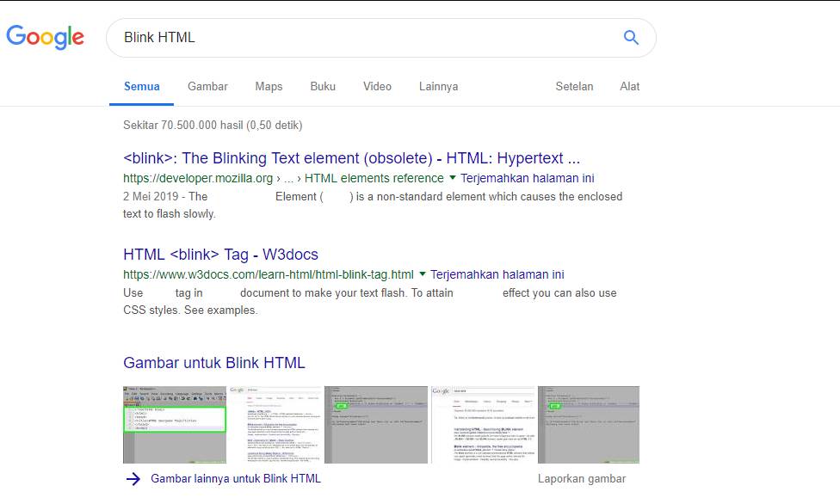Open the Buku tab

coord(323,86)
